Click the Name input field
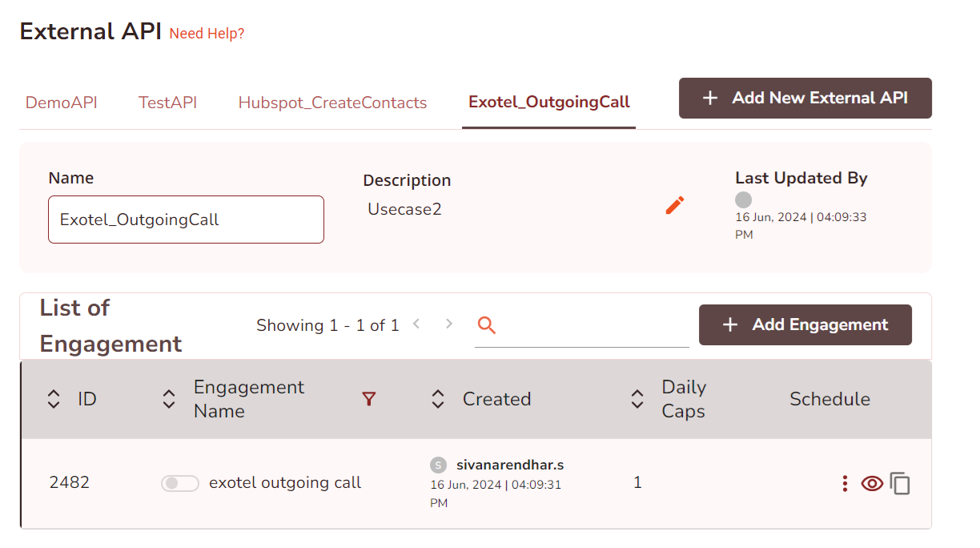 click(186, 220)
